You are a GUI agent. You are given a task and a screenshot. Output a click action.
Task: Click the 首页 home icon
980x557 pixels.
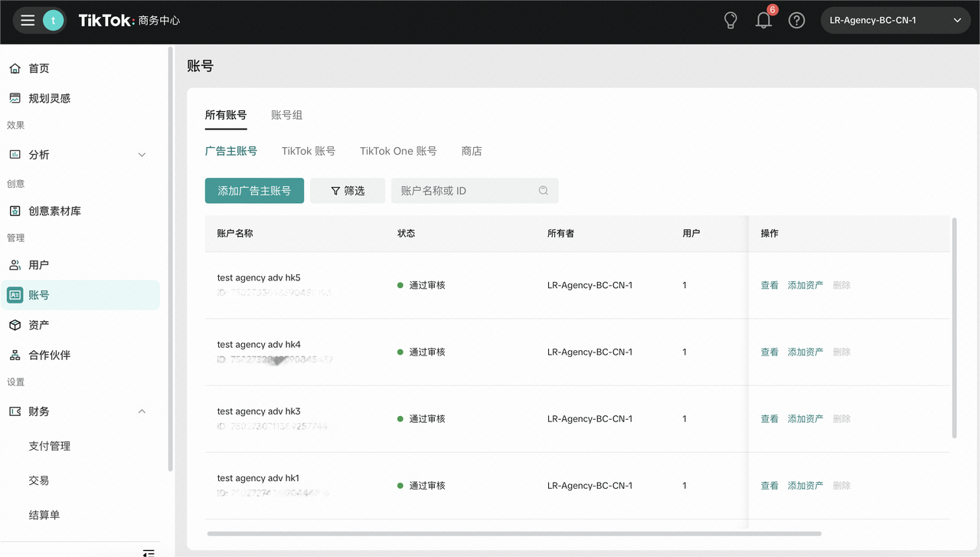[15, 68]
